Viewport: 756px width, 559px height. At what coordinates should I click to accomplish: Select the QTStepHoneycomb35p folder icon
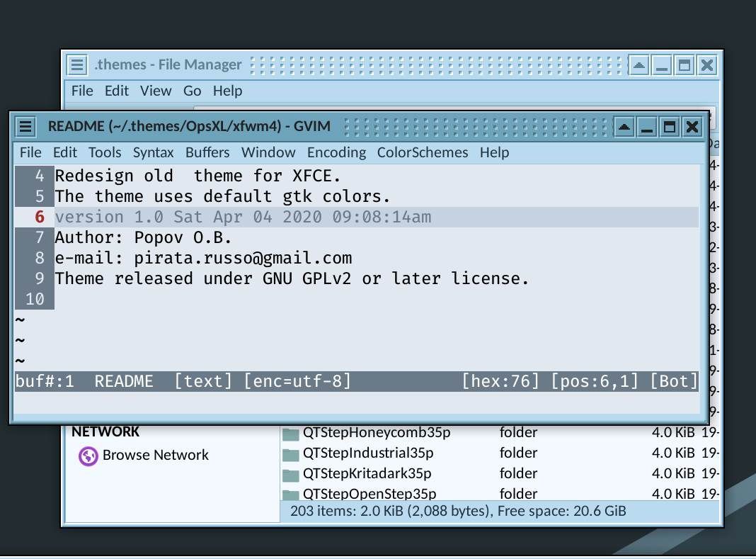coord(290,433)
